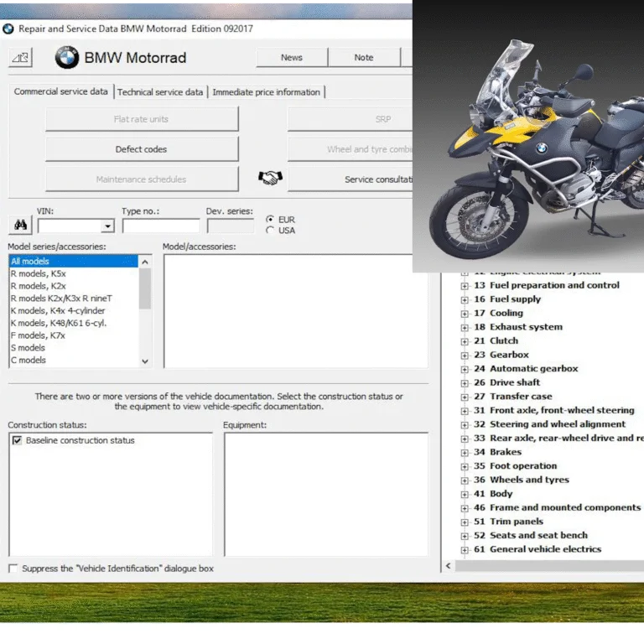644x644 pixels.
Task: Open Service consultation button
Action: tap(350, 179)
